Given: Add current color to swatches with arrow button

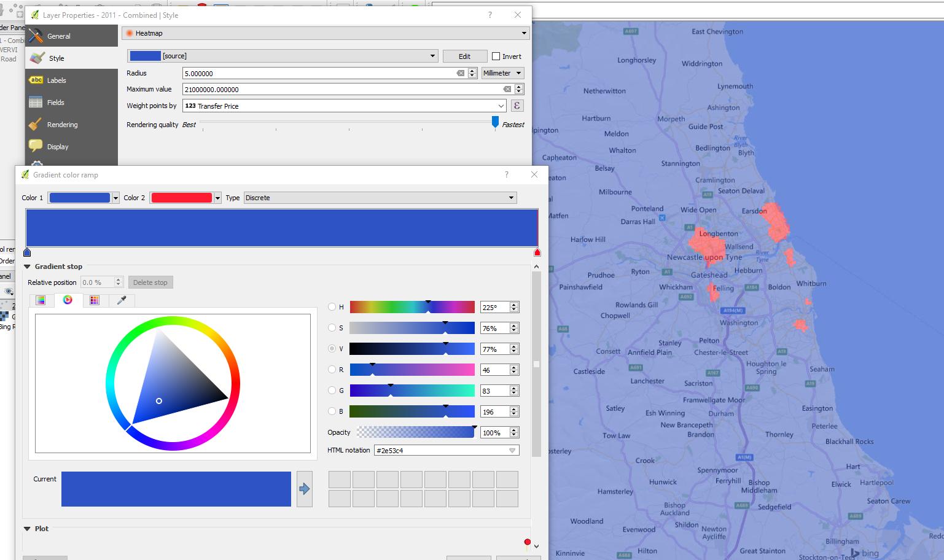Looking at the screenshot, I should tap(305, 489).
